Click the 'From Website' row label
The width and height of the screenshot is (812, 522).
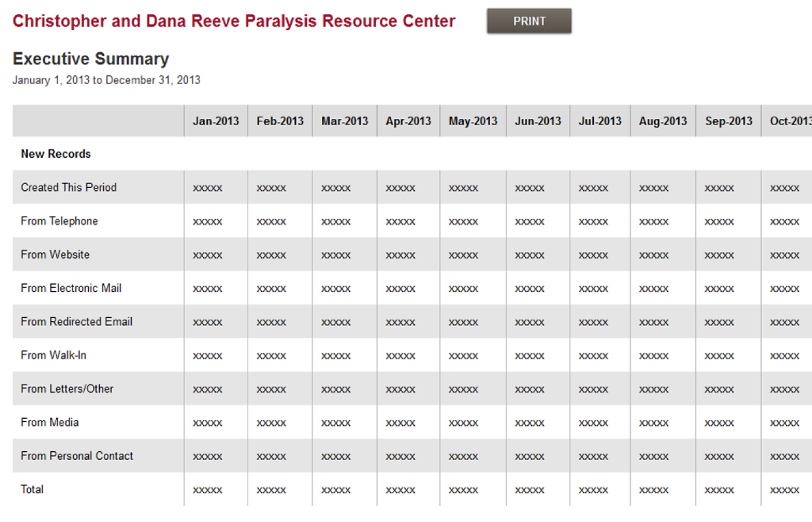pos(55,255)
